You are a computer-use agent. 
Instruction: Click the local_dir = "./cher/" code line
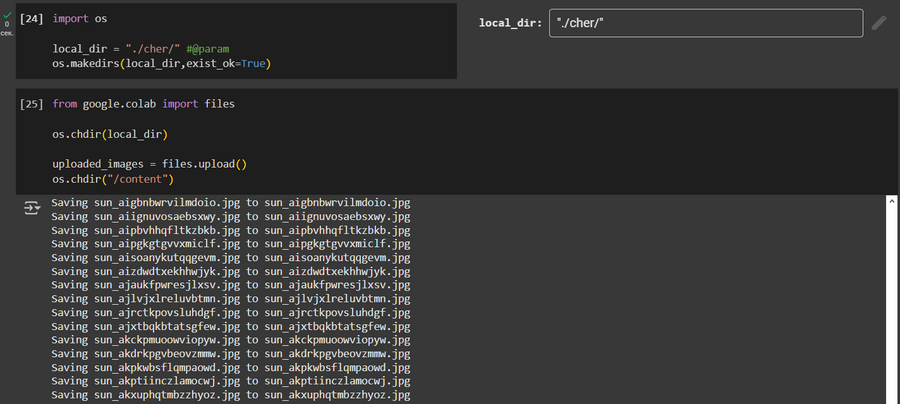point(141,49)
